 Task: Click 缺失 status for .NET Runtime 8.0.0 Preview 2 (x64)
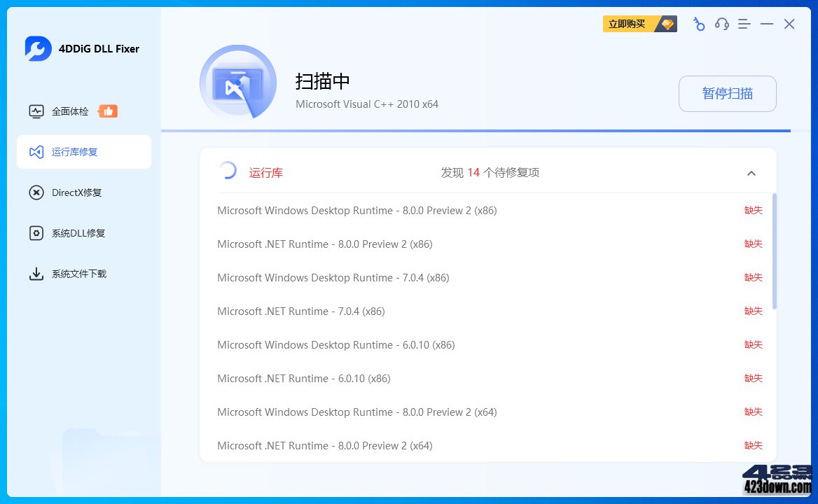coord(754,445)
